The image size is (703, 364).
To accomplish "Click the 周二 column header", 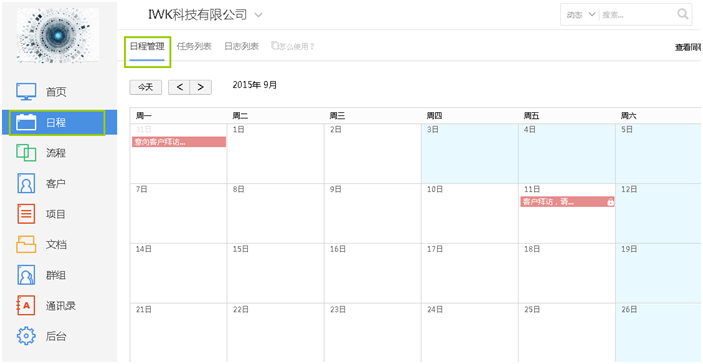I will coord(275,116).
